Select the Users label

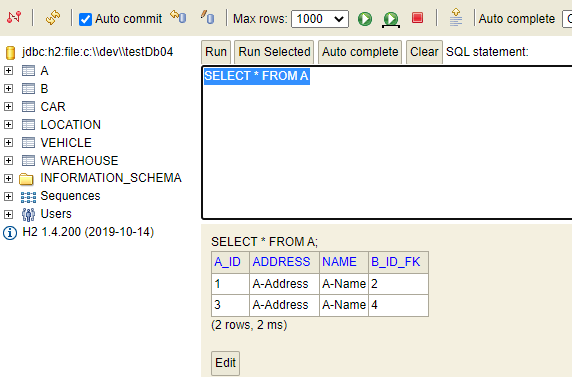coord(56,214)
